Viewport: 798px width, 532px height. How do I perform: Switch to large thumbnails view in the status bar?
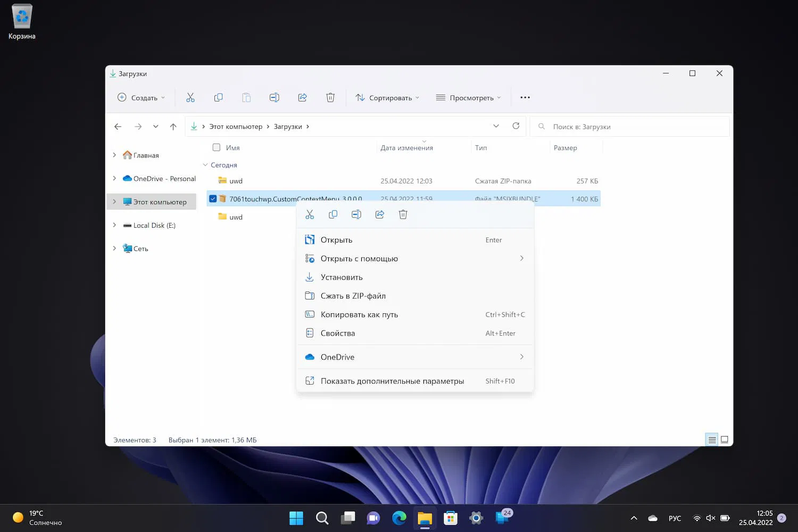pos(724,440)
